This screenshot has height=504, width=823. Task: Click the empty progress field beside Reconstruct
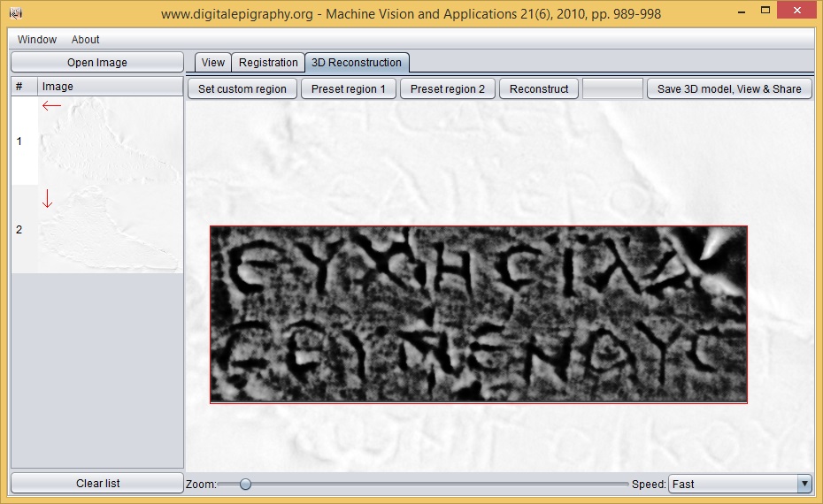point(612,88)
